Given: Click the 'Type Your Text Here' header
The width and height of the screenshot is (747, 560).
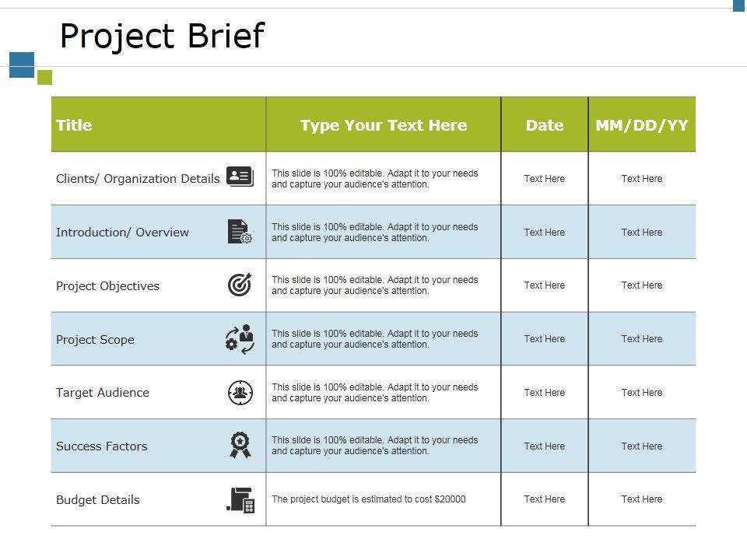Looking at the screenshot, I should coord(384,125).
